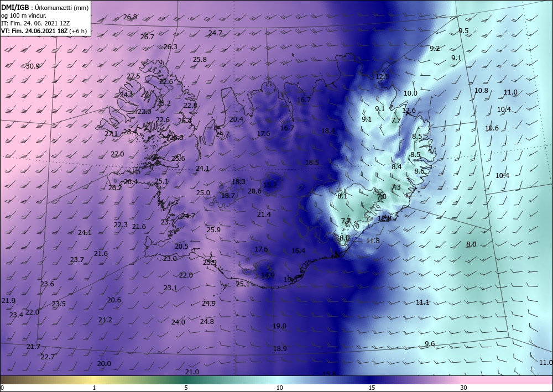Click the '1' label on color scale
553x392 pixels.
point(94,388)
